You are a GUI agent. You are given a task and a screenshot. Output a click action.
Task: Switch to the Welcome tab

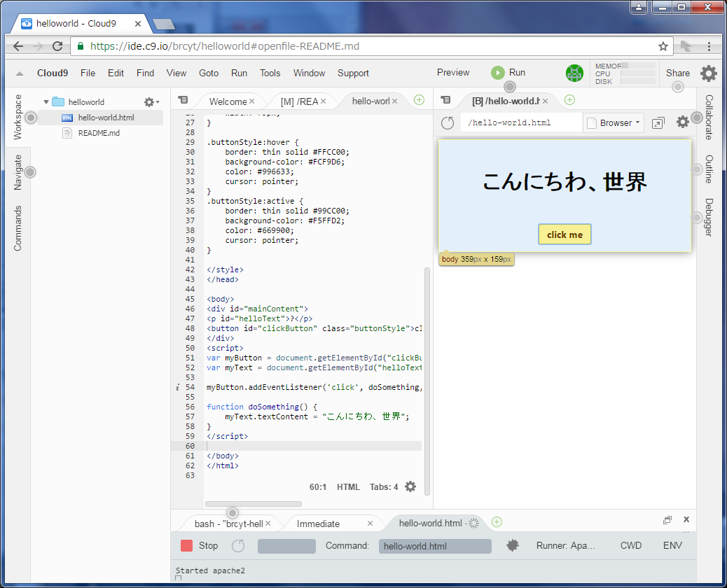[228, 101]
